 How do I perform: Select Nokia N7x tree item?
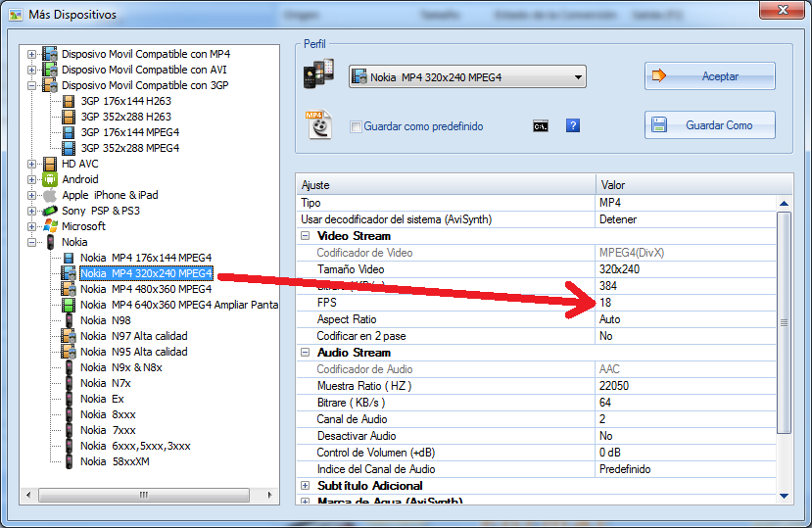tap(106, 383)
